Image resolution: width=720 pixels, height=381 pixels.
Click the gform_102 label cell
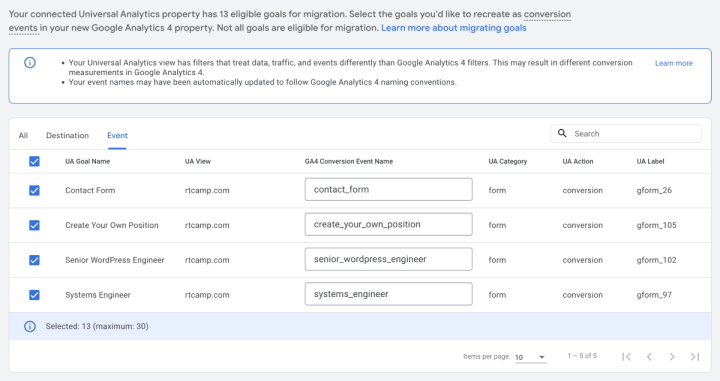click(x=657, y=260)
